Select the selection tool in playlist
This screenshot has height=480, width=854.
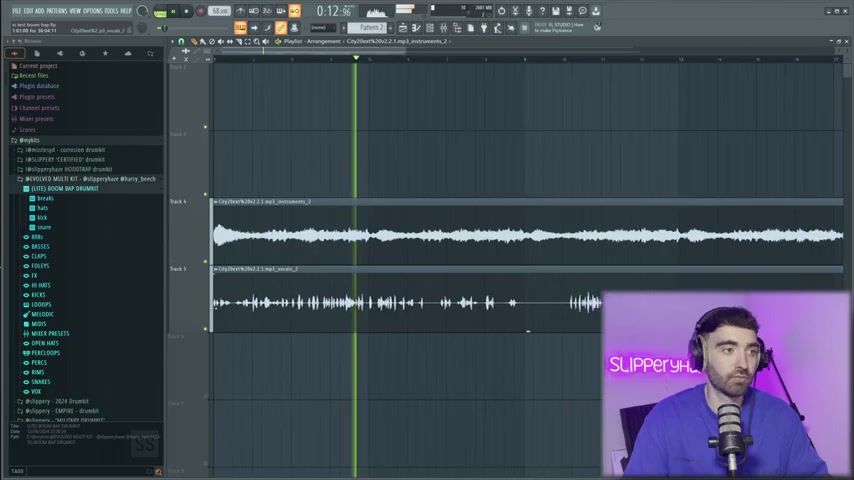pyautogui.click(x=248, y=41)
